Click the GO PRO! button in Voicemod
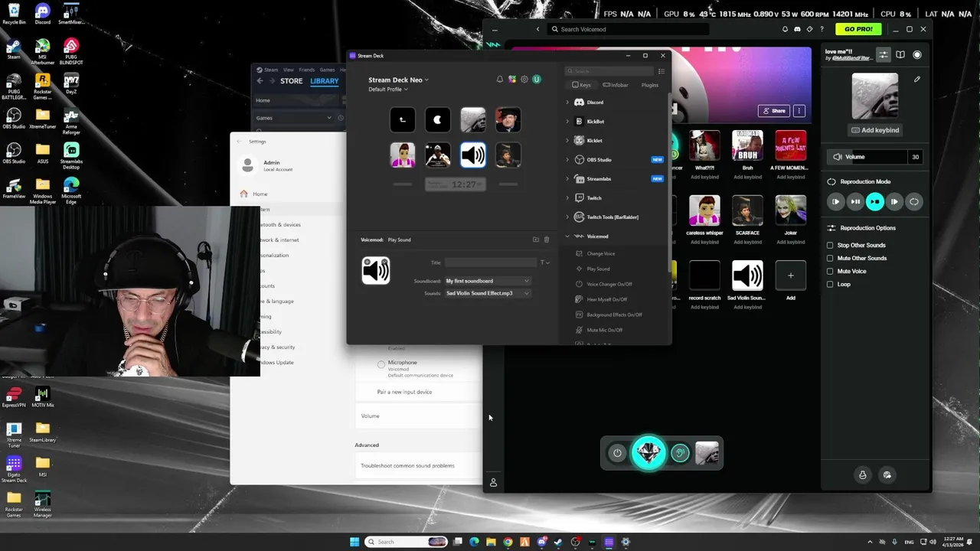Image resolution: width=980 pixels, height=551 pixels. point(858,29)
